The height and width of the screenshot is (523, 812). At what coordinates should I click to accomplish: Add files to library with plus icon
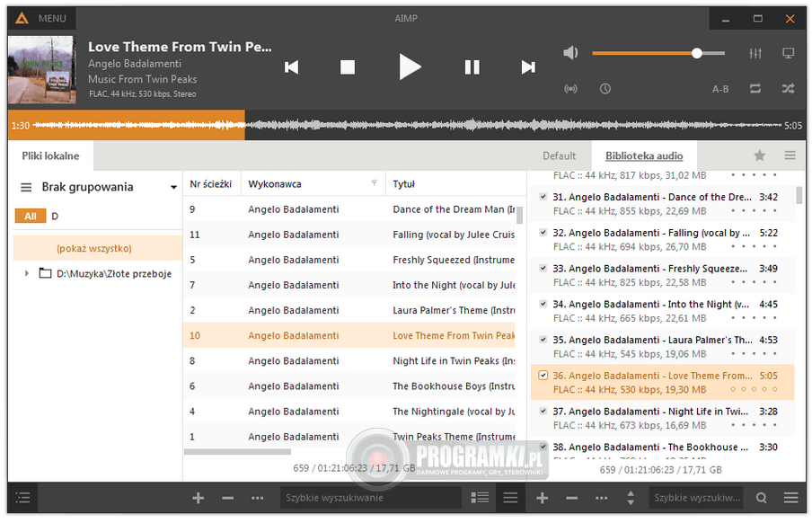[198, 498]
